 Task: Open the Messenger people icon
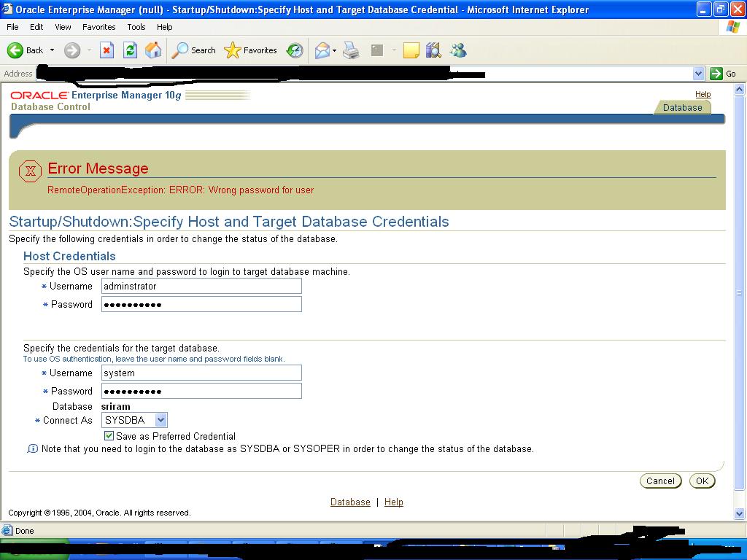pos(458,50)
